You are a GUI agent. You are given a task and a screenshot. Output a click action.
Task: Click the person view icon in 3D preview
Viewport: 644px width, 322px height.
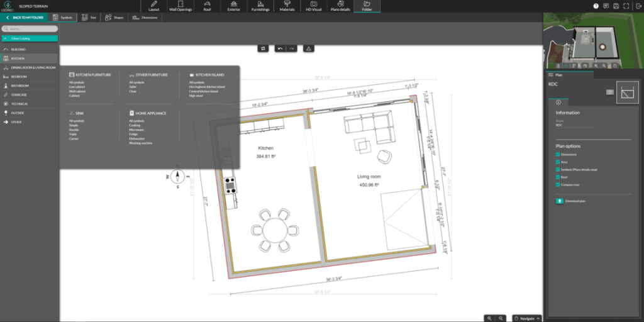click(x=558, y=65)
